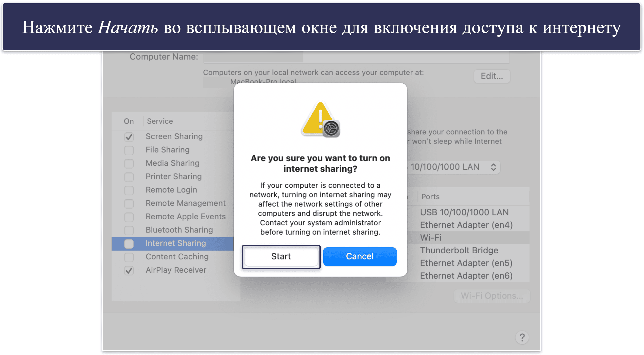Select the Internet Sharing service row
This screenshot has height=355, width=644.
coord(173,243)
